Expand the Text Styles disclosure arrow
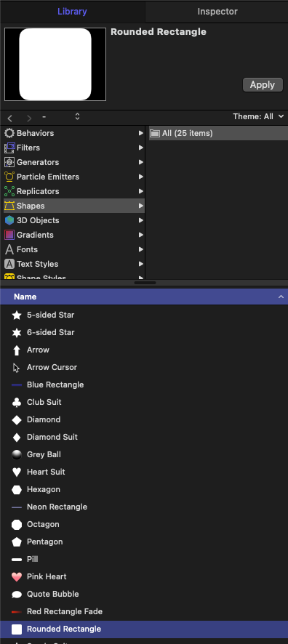This screenshot has height=644, width=288. (141, 264)
